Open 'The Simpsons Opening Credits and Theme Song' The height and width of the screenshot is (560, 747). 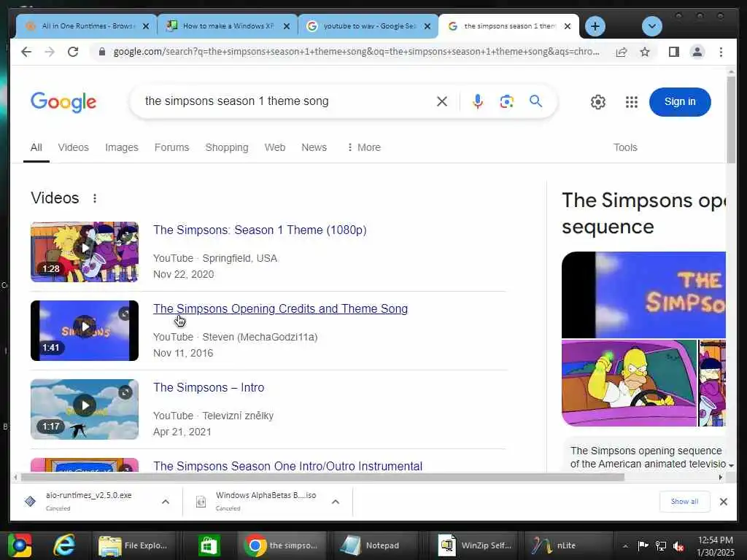pyautogui.click(x=280, y=308)
